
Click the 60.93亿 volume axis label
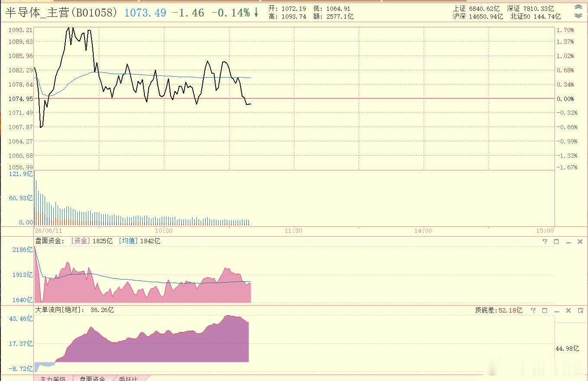click(22, 198)
